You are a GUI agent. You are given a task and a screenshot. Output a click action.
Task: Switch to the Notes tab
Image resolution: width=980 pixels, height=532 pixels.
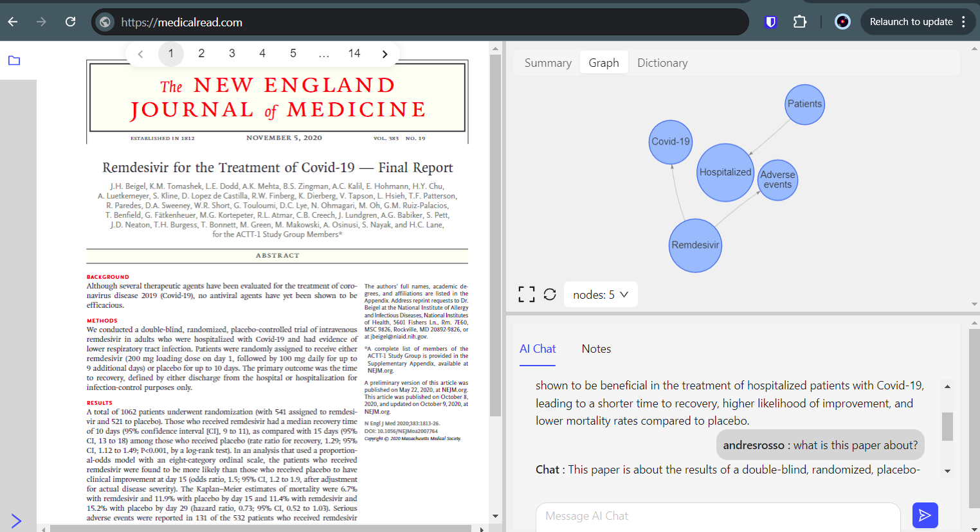pos(595,348)
